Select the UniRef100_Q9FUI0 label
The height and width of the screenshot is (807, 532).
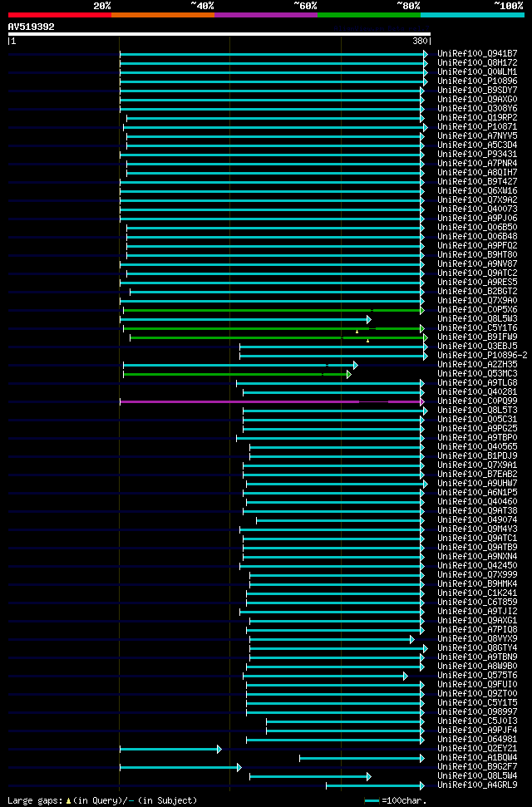coord(477,685)
